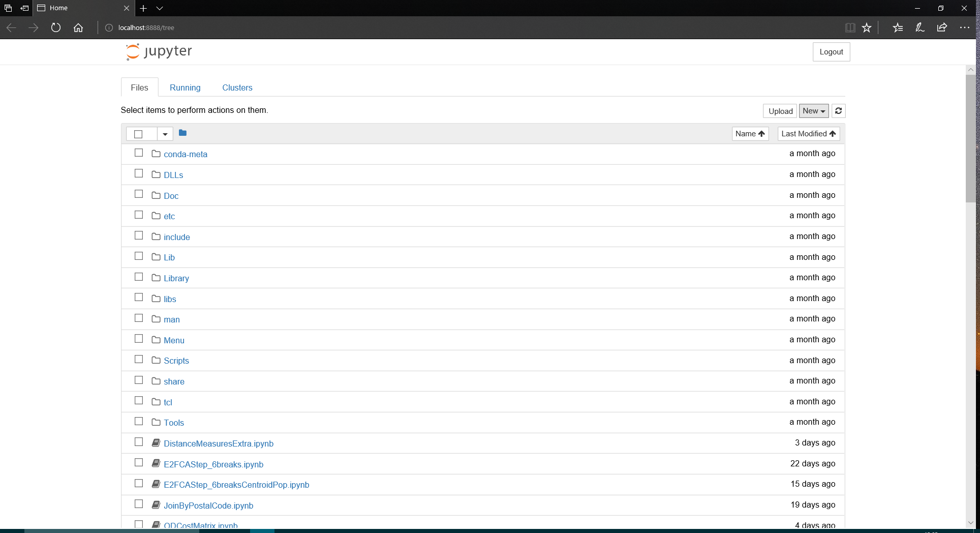The width and height of the screenshot is (980, 533).
Task: Check the checkbox next to the DLLs folder
Action: pyautogui.click(x=139, y=173)
